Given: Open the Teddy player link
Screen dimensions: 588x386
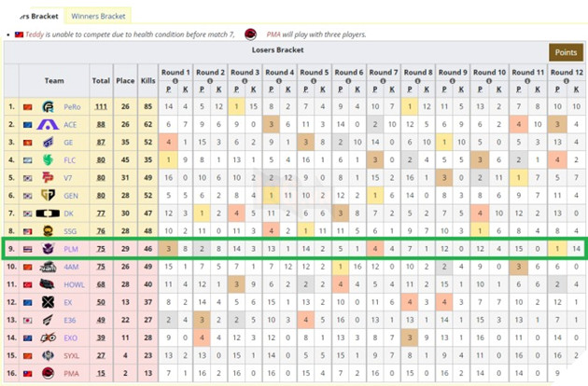Looking at the screenshot, I should coord(35,34).
